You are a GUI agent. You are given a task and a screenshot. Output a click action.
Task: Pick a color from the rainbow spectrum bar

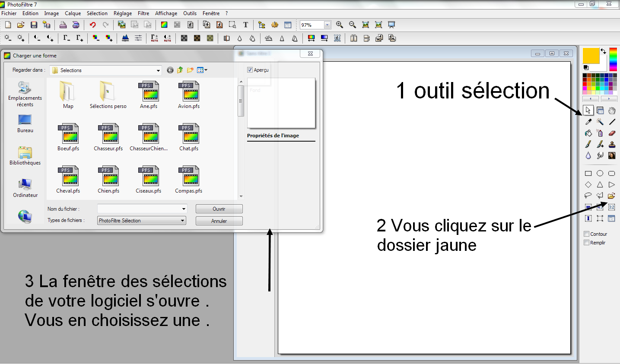613,60
